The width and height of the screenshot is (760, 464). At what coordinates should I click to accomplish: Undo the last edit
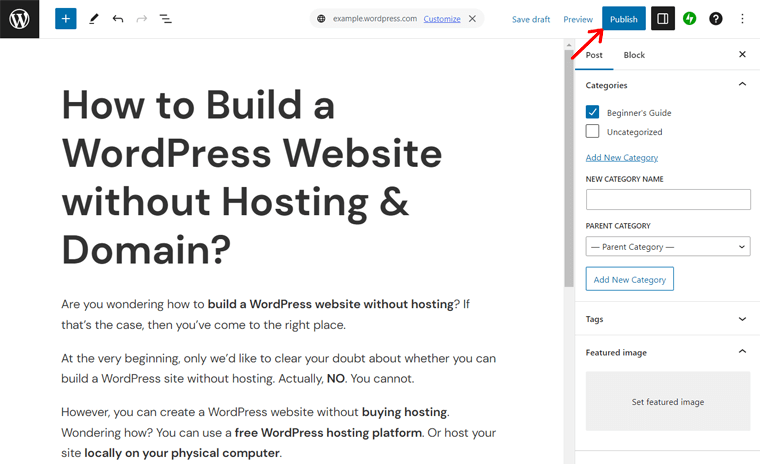click(x=118, y=19)
